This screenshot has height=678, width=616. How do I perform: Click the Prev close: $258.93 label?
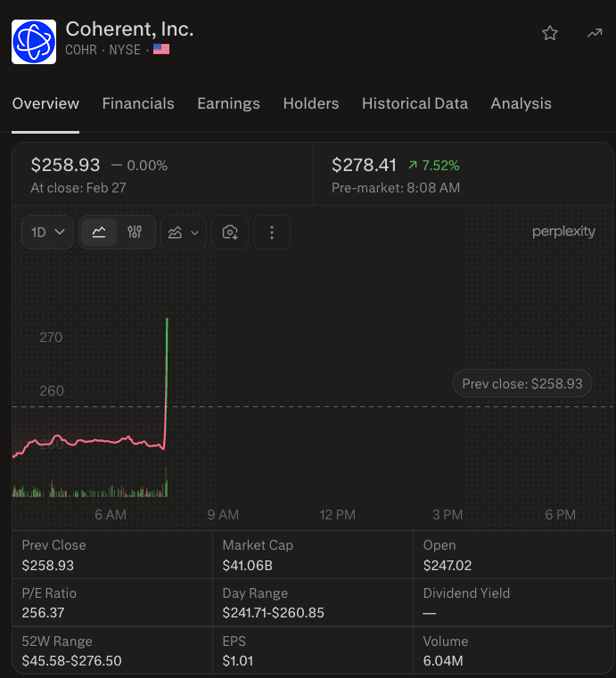point(522,383)
